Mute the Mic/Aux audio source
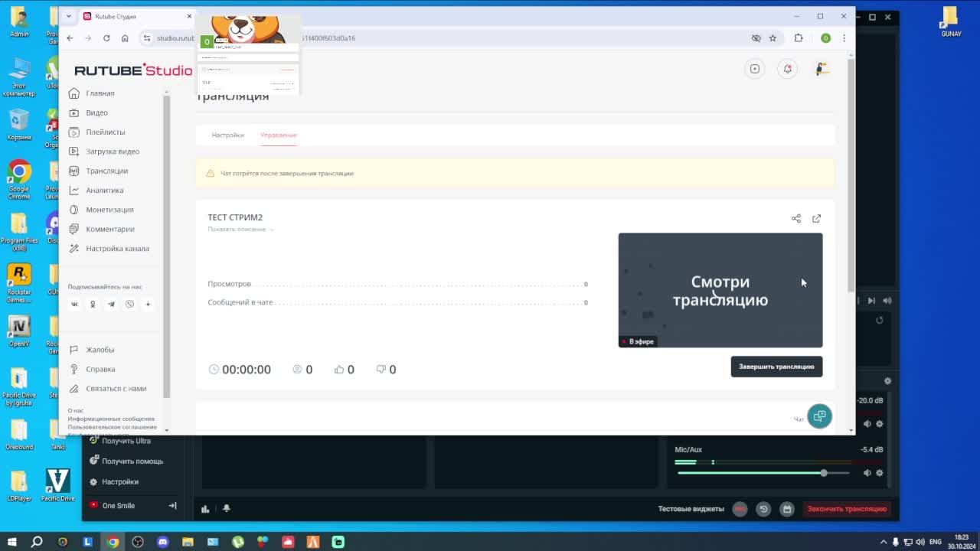This screenshot has height=551, width=980. pos(867,473)
